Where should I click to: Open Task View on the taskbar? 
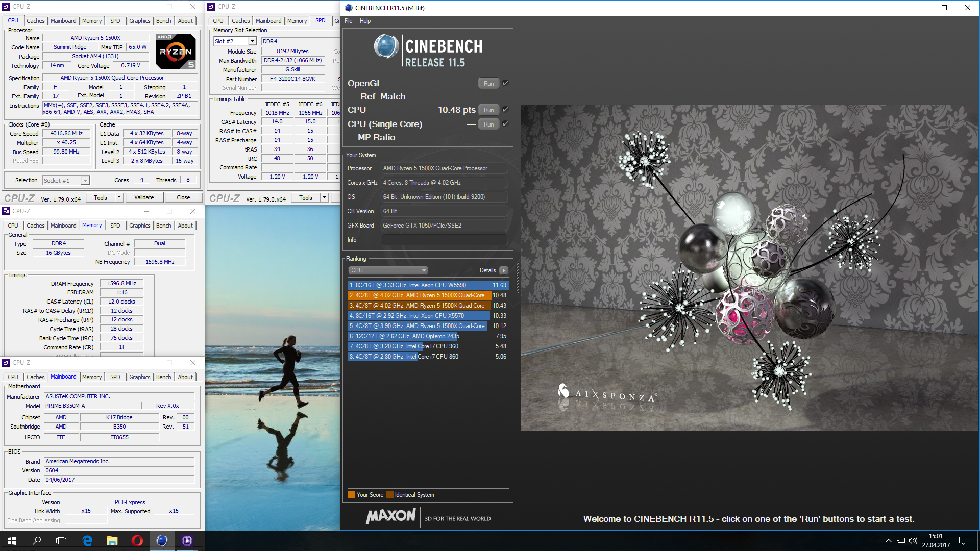61,541
